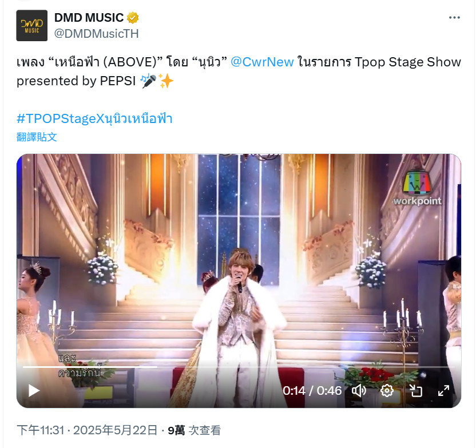Screen dimensions: 476x448
Task: Open hashtag #TPOPStageXนุนิวเหนือฟ้า
Action: 94,118
